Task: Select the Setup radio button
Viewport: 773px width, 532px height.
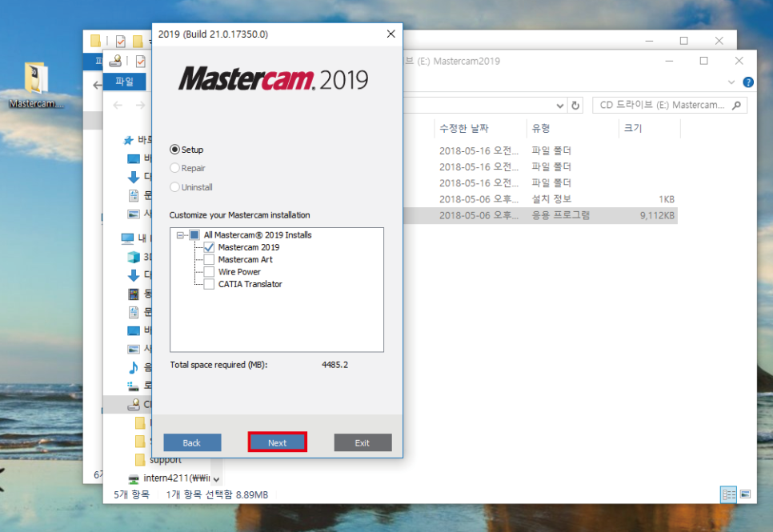Action: 174,150
